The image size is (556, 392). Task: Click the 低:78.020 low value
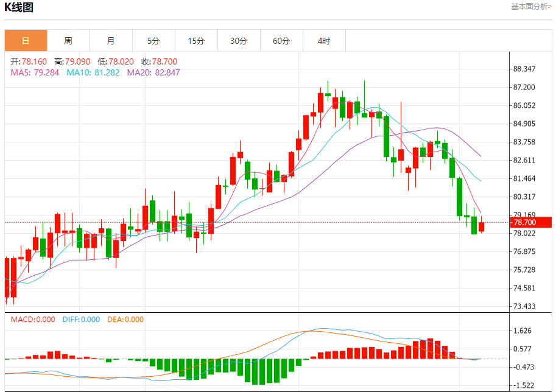116,61
